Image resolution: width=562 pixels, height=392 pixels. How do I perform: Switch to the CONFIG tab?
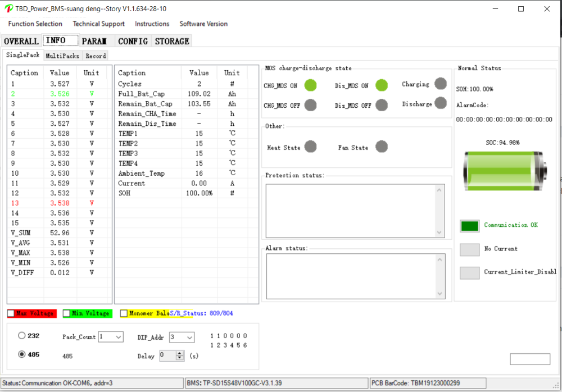[x=133, y=41]
